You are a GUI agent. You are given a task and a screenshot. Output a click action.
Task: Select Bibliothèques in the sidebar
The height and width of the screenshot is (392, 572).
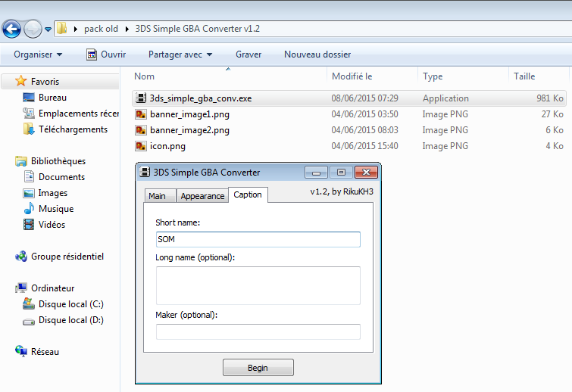pos(50,160)
